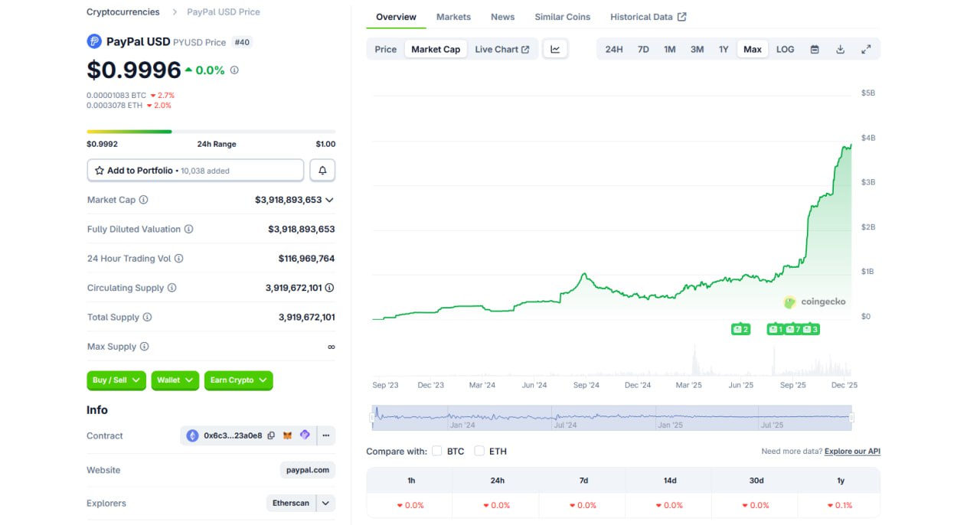980x525 pixels.
Task: Click Add to Portfolio button
Action: coord(195,171)
